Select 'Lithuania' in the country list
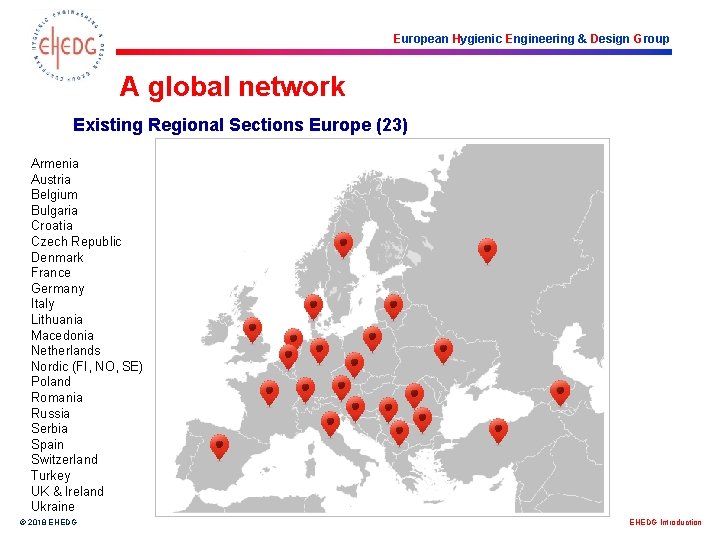 (56, 319)
